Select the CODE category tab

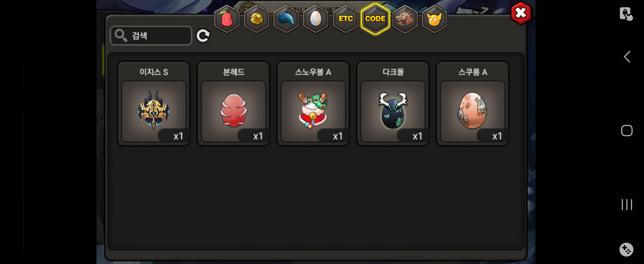click(x=375, y=19)
